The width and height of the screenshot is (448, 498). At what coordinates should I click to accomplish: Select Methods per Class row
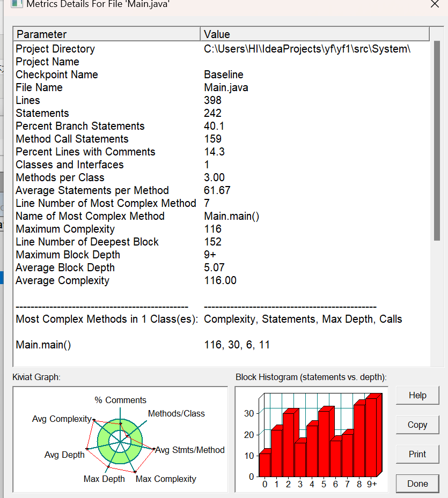pyautogui.click(x=221, y=177)
